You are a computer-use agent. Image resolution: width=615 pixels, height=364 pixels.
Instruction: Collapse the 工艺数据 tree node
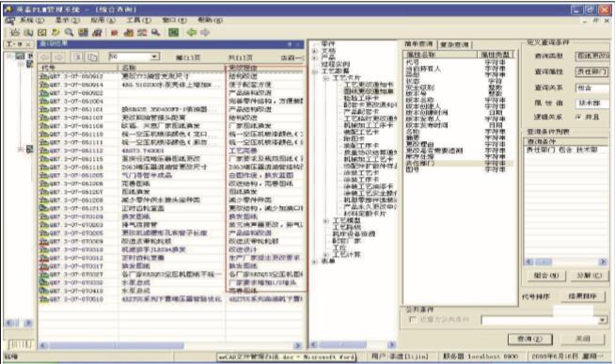coord(315,71)
